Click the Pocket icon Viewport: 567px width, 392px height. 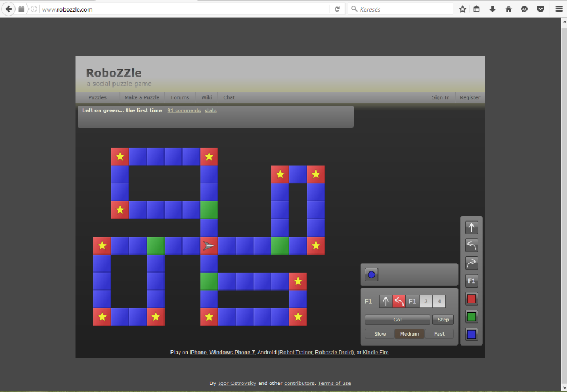540,9
